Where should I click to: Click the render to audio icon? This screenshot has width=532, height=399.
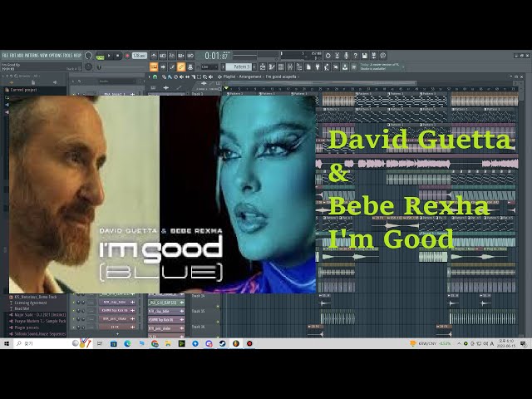coord(373,56)
